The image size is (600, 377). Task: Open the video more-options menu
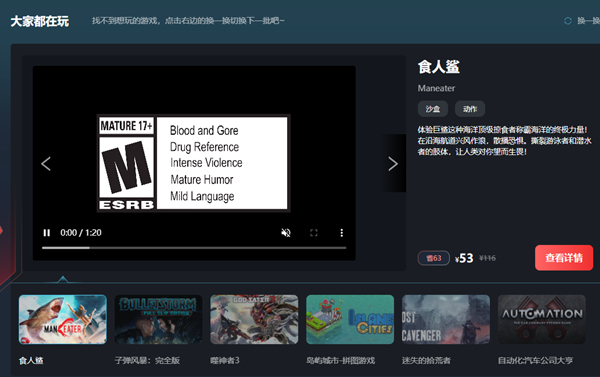point(342,233)
